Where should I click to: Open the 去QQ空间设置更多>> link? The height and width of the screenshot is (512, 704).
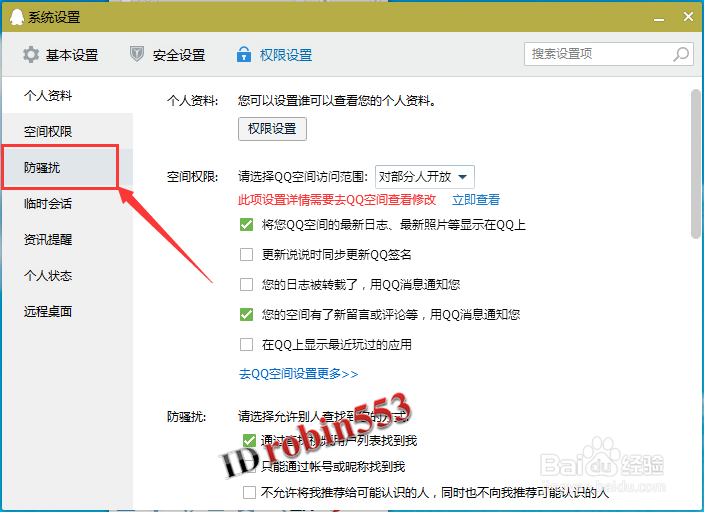click(298, 374)
